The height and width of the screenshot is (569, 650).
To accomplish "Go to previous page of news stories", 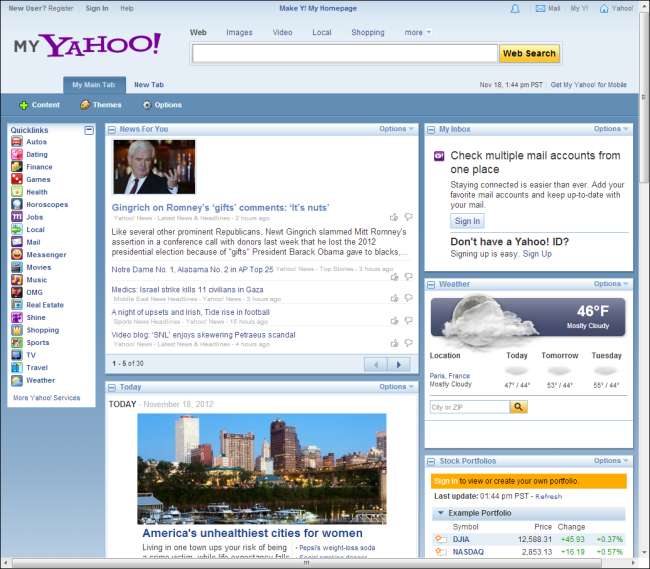I will (x=376, y=365).
